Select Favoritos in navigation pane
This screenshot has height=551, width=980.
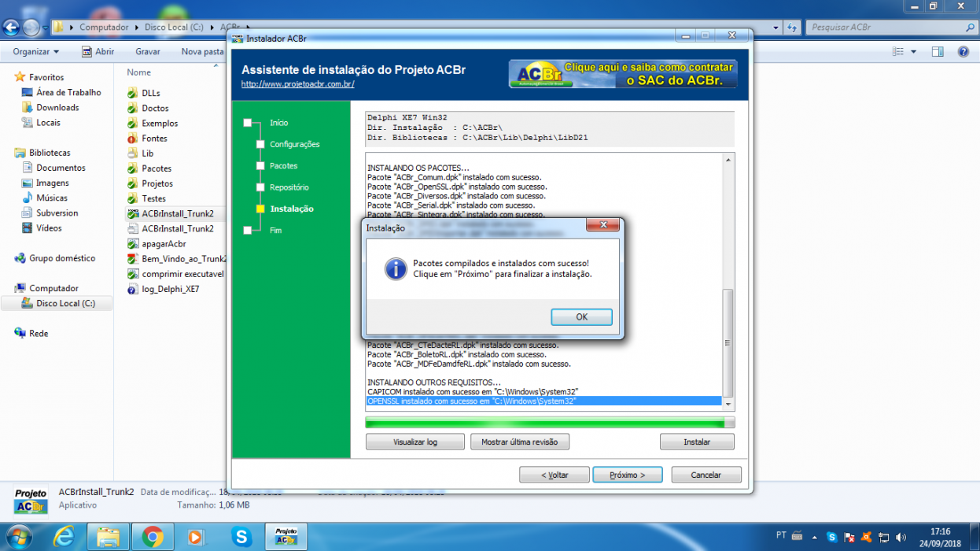46,77
